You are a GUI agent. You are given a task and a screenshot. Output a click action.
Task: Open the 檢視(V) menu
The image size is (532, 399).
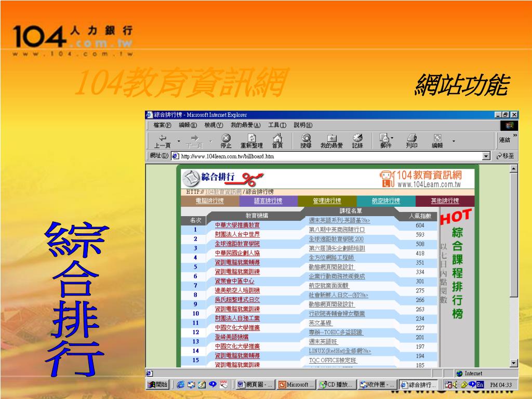[x=214, y=125]
